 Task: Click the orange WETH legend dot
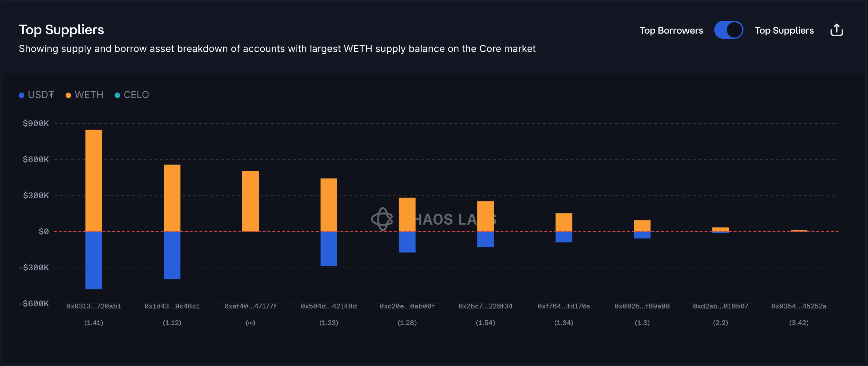(68, 95)
